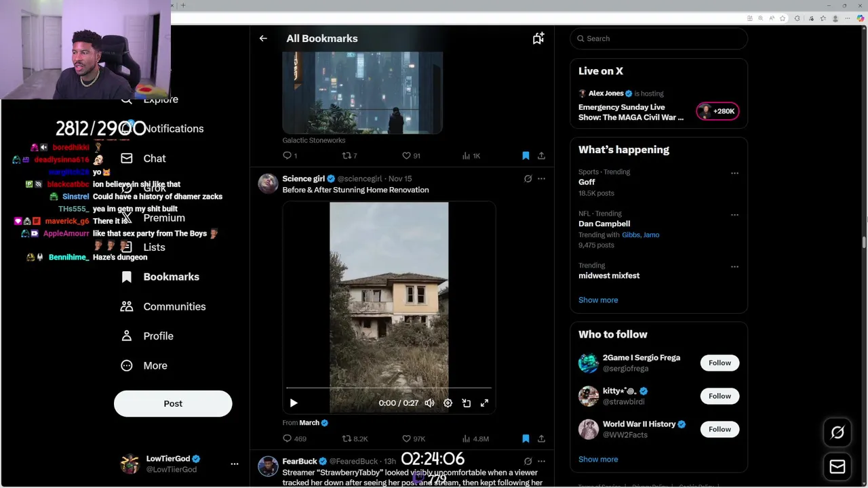Open a new browser tab
The image size is (868, 488).
coord(183,5)
